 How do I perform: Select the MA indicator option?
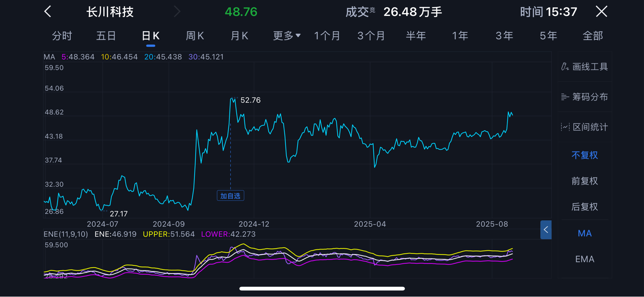tap(584, 233)
